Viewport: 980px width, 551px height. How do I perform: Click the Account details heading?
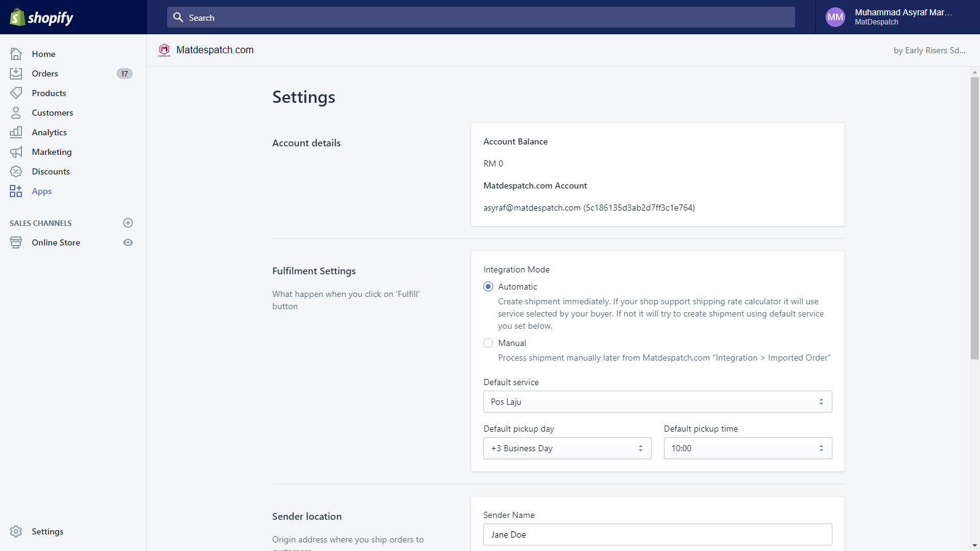(x=306, y=143)
